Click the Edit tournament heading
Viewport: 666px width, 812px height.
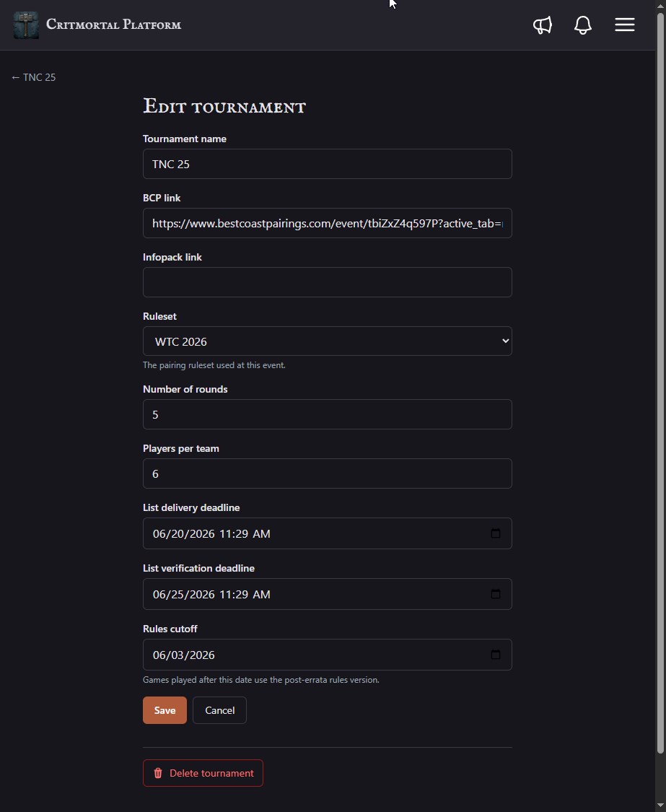point(224,106)
